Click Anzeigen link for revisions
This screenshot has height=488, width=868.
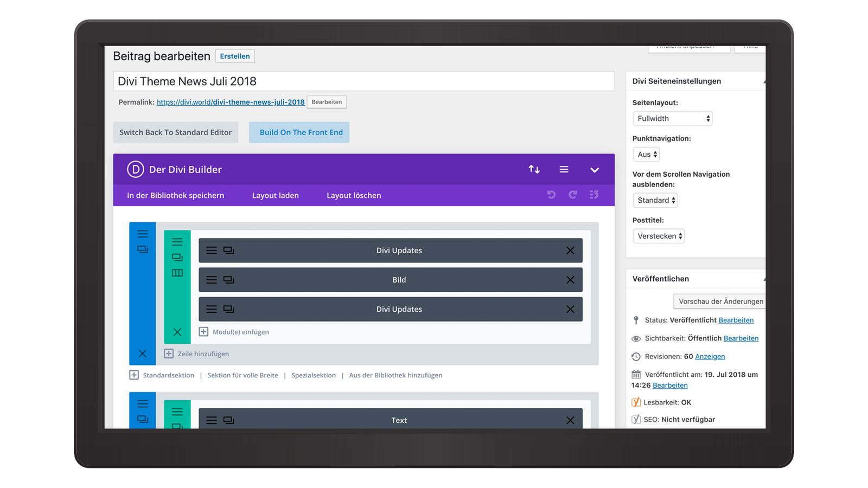click(x=710, y=356)
